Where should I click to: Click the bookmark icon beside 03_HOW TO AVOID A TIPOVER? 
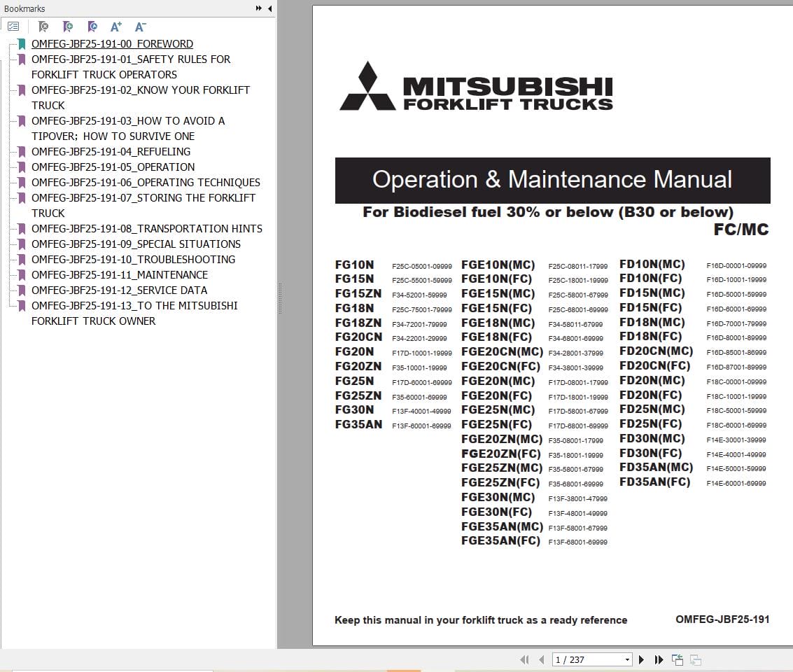coord(22,121)
